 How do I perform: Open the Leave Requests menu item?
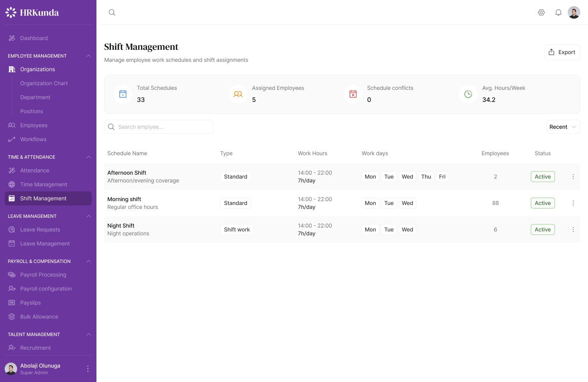pyautogui.click(x=40, y=229)
